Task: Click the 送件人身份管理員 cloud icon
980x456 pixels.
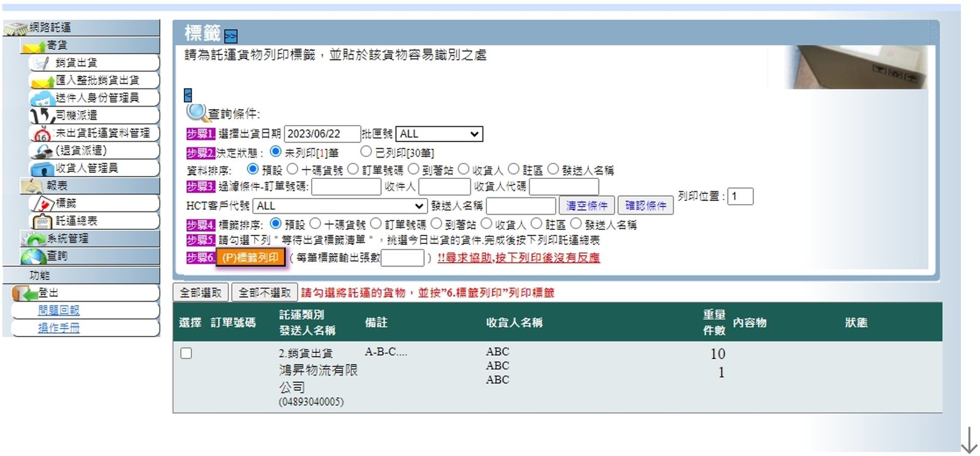Action: [42, 98]
